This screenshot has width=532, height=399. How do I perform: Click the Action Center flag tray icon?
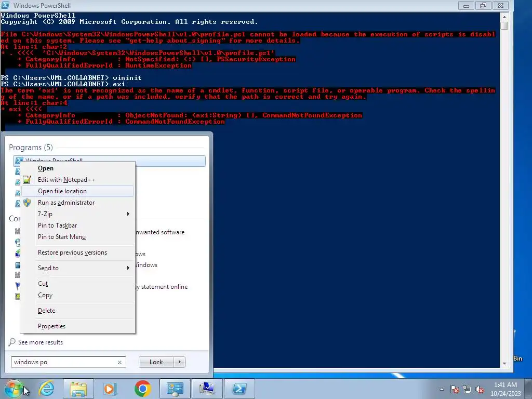(455, 389)
